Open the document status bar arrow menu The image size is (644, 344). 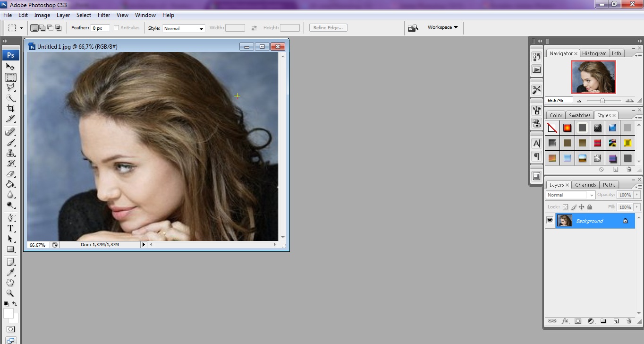click(x=144, y=245)
